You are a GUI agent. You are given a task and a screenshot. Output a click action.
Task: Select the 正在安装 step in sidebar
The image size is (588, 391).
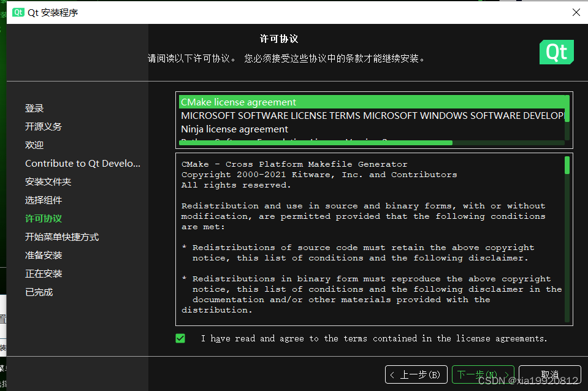(x=44, y=274)
